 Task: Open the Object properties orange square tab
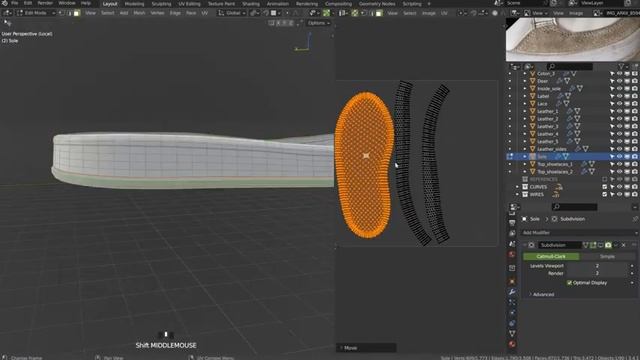click(x=512, y=281)
